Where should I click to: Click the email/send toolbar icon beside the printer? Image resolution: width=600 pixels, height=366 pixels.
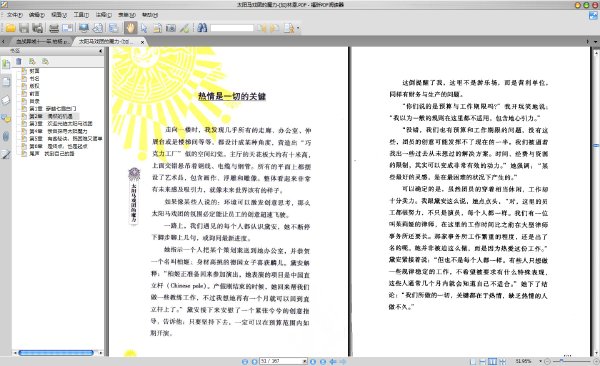(68, 28)
